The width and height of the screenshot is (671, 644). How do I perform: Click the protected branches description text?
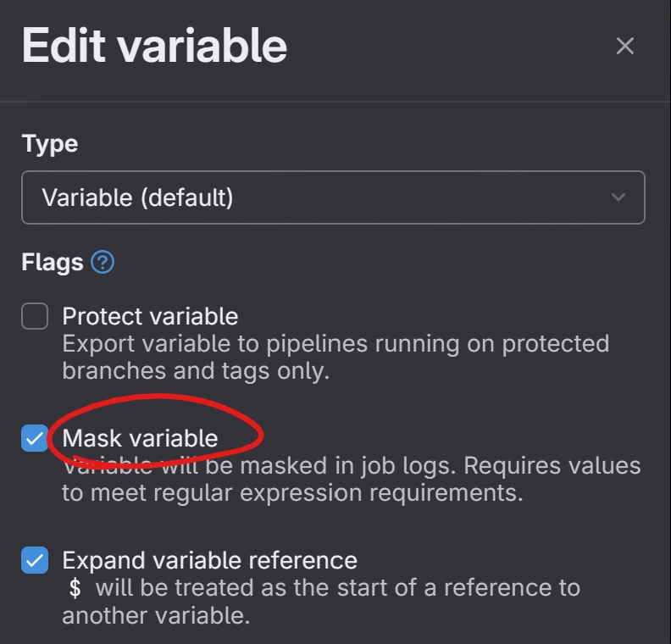(335, 344)
